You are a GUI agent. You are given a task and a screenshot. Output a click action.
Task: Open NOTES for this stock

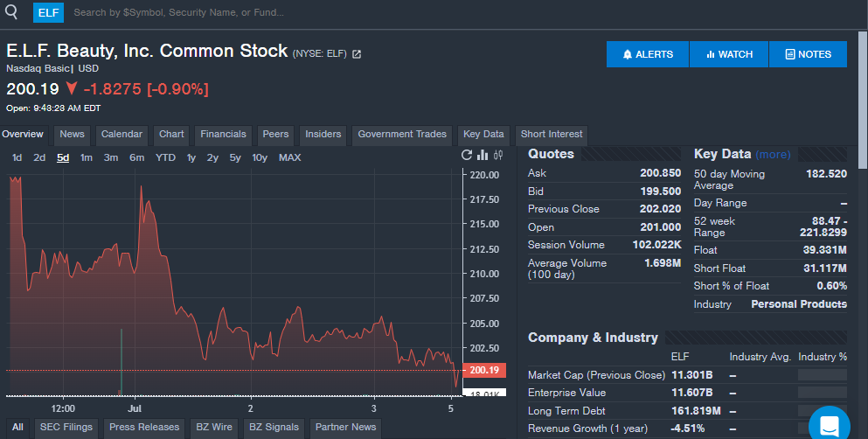[x=808, y=54]
